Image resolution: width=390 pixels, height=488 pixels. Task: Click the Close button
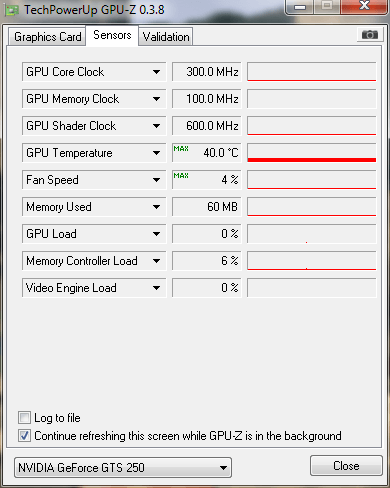346,466
